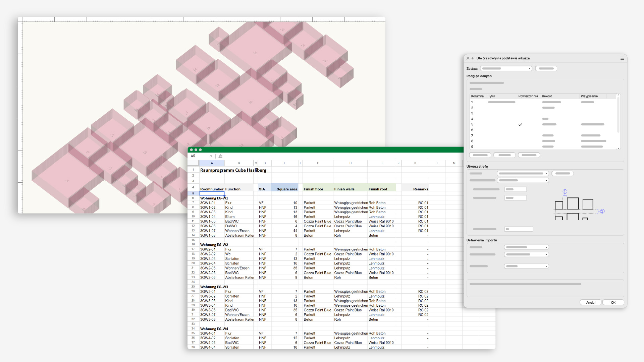
Task: Click the preview list scroll up arrow
Action: (x=618, y=96)
